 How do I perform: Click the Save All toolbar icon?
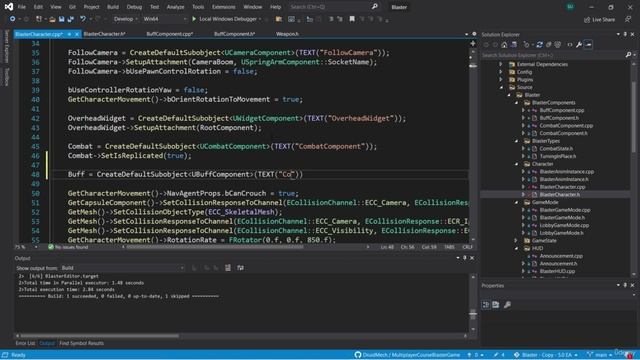tap(70, 19)
